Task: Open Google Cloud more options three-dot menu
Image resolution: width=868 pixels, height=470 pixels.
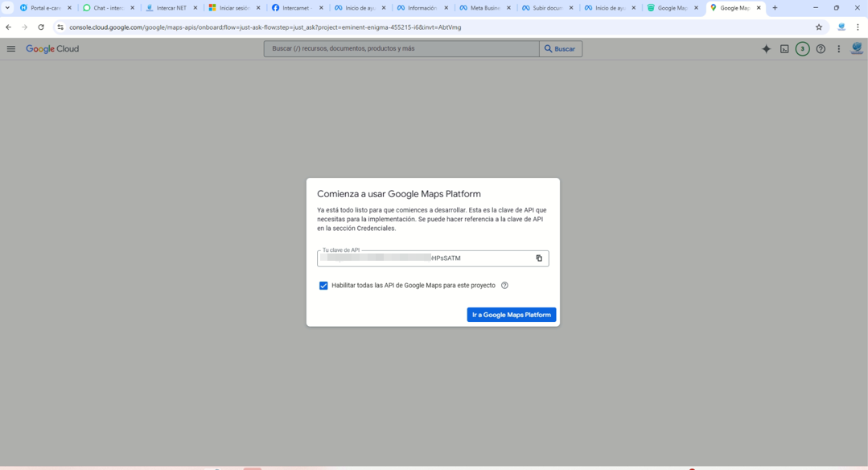Action: point(839,49)
